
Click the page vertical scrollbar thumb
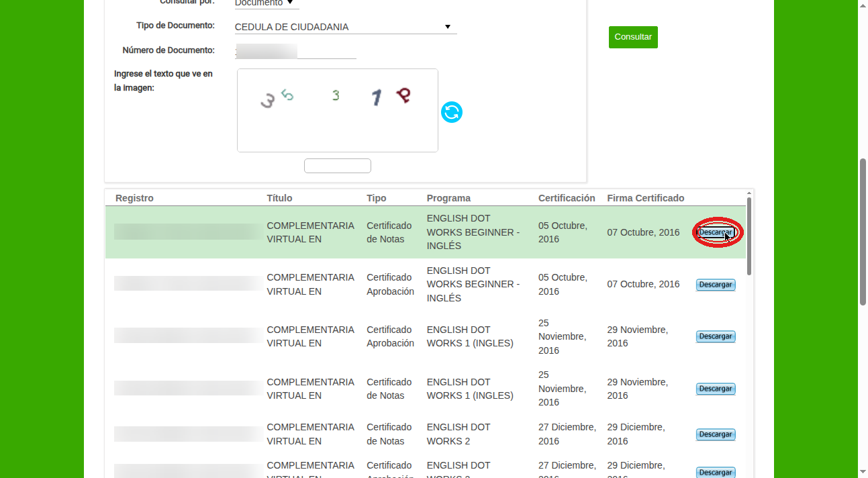pyautogui.click(x=863, y=232)
